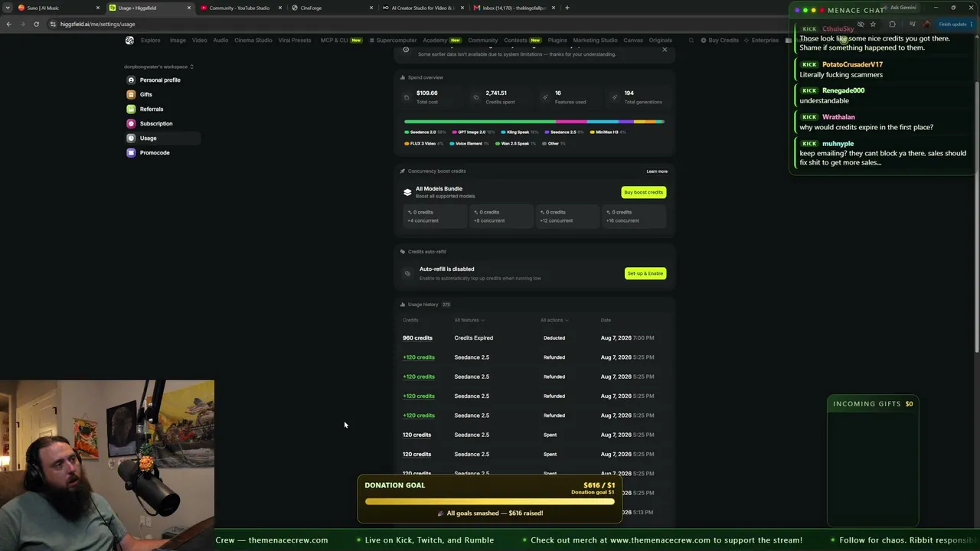Click the pink Subscription sidebar icon
Screen dimensions: 980x551
(x=131, y=123)
